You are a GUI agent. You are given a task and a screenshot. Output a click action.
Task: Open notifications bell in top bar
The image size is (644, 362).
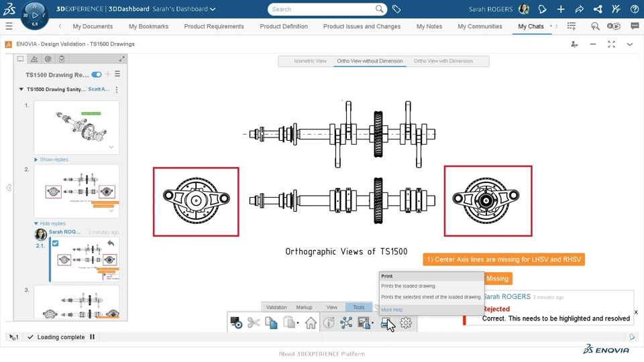point(542,9)
